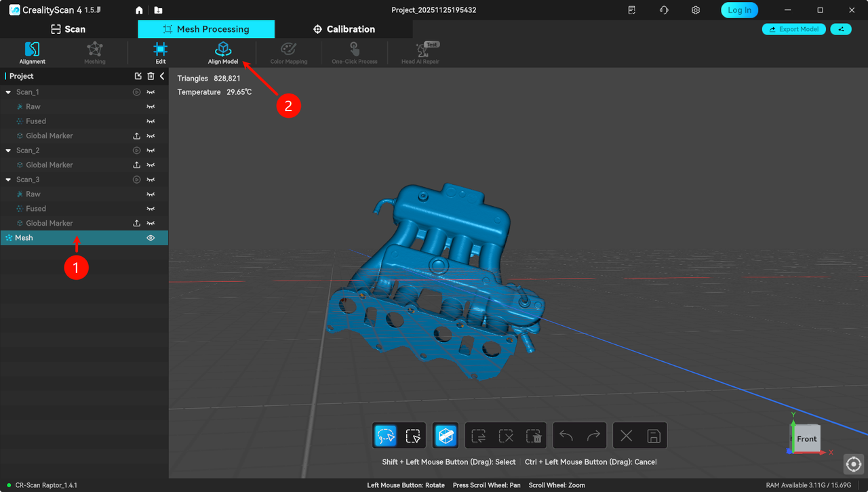868x492 pixels.
Task: Delete the selected mesh region
Action: 533,435
